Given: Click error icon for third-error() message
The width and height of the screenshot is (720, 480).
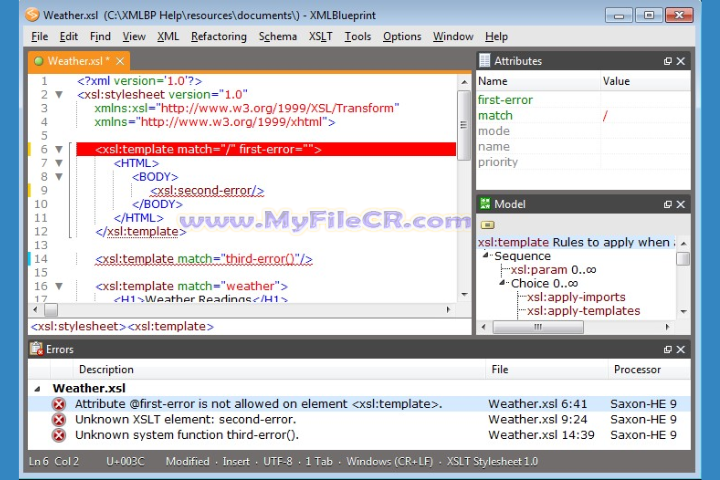Looking at the screenshot, I should 59,435.
